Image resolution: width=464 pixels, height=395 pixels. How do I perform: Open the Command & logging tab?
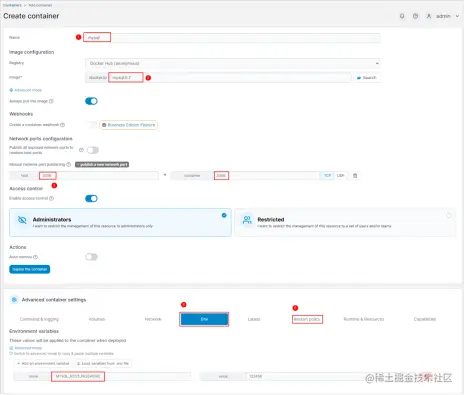coord(39,319)
